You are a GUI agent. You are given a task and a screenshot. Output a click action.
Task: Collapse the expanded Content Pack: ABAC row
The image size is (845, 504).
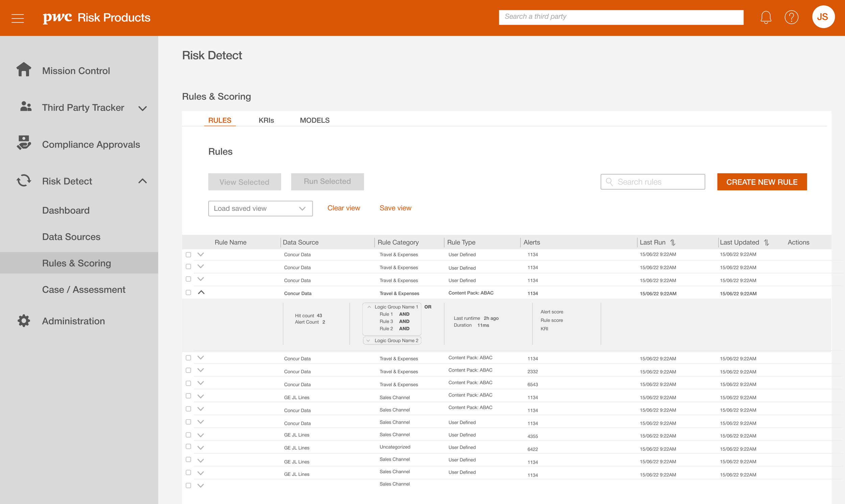[x=201, y=292]
